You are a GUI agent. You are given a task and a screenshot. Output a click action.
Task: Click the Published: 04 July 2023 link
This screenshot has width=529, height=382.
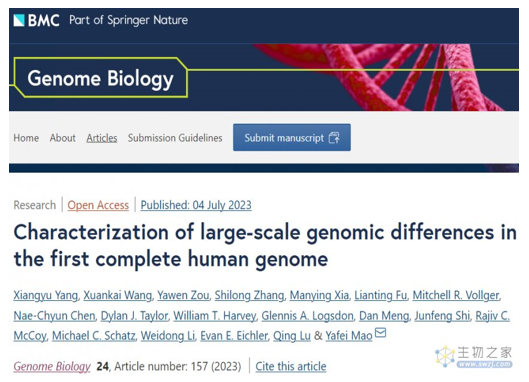[x=196, y=205]
